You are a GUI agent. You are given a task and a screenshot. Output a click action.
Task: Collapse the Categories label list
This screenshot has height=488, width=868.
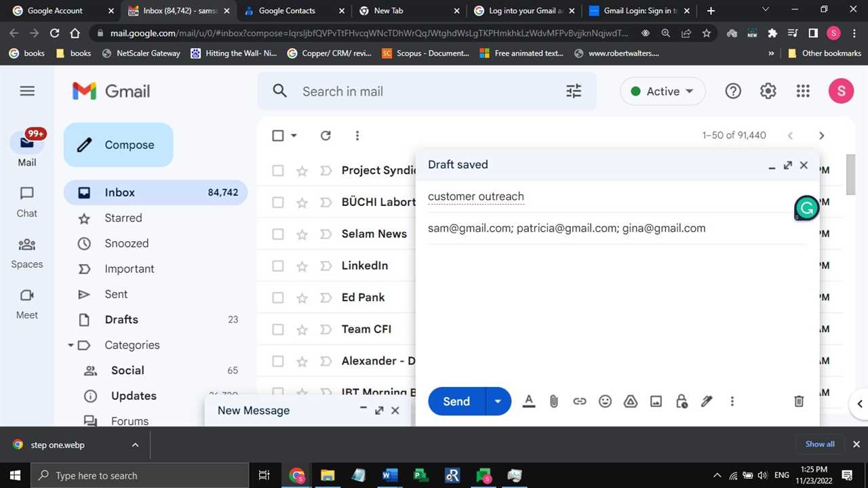(71, 345)
